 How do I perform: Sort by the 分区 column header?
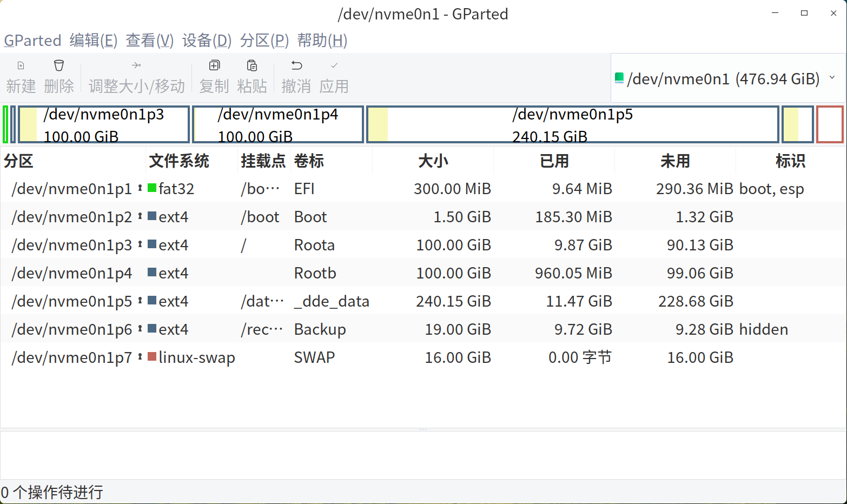[x=18, y=161]
